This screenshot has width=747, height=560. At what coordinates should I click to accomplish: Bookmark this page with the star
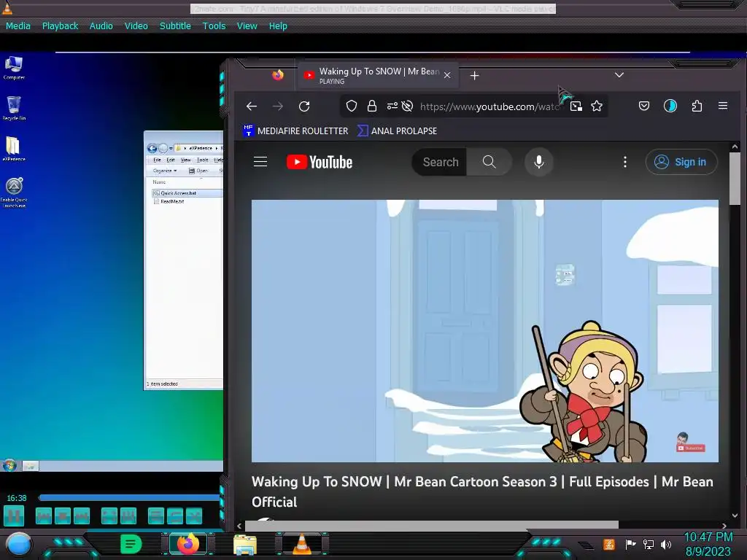(597, 106)
